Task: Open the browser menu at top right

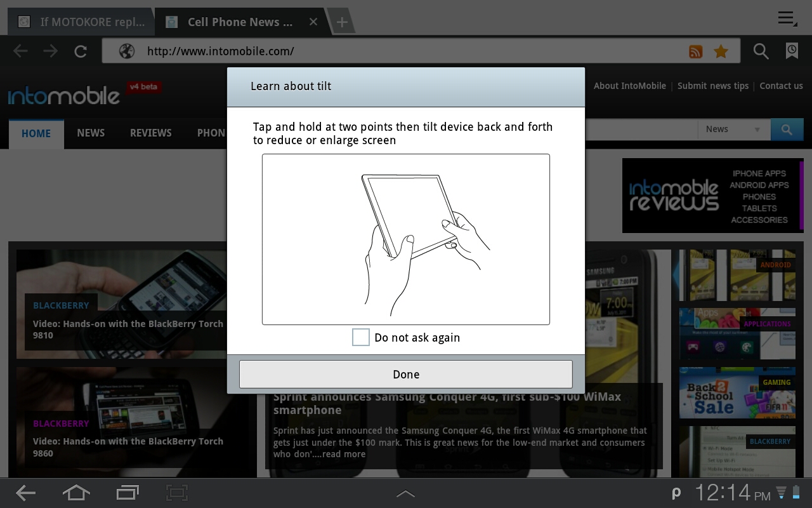Action: (x=787, y=18)
